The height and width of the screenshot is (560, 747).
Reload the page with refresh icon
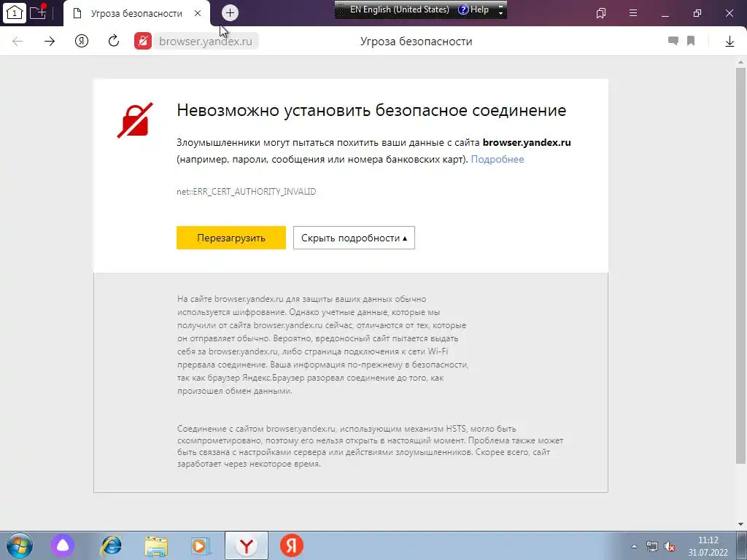click(x=113, y=41)
